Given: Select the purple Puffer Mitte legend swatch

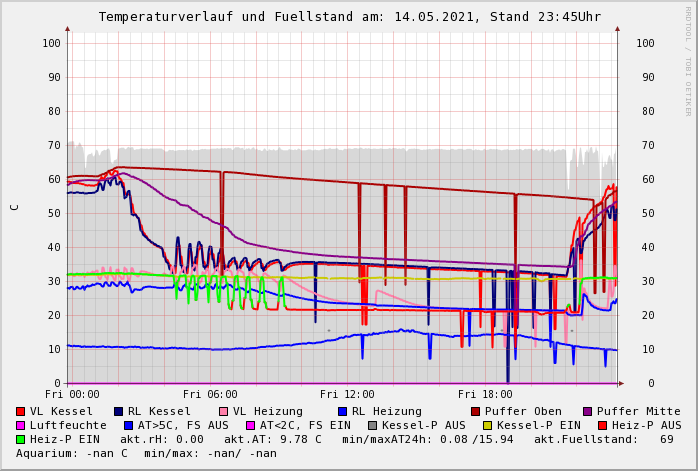Looking at the screenshot, I should [x=588, y=411].
